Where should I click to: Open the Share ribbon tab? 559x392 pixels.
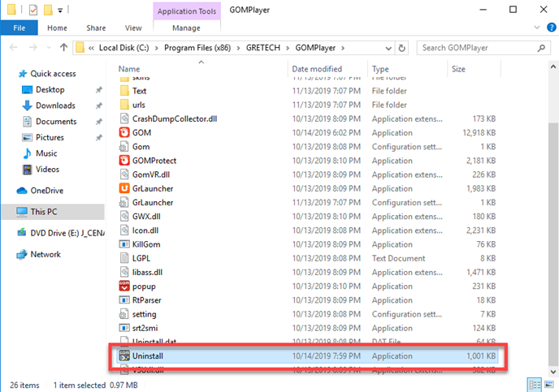click(96, 28)
